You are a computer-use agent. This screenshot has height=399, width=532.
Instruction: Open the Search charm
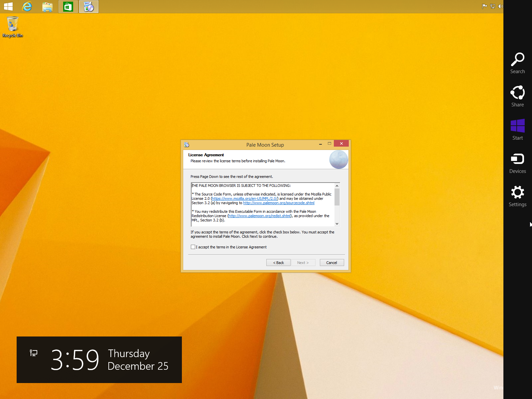(x=517, y=63)
